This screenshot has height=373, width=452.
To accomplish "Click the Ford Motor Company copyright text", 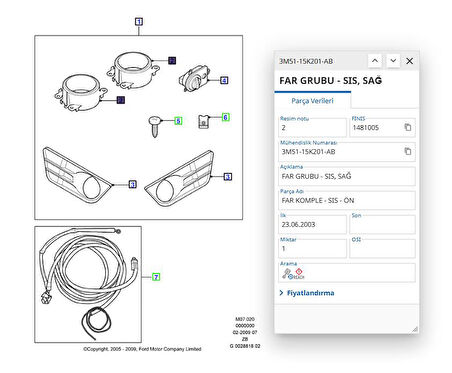I will pos(142,349).
